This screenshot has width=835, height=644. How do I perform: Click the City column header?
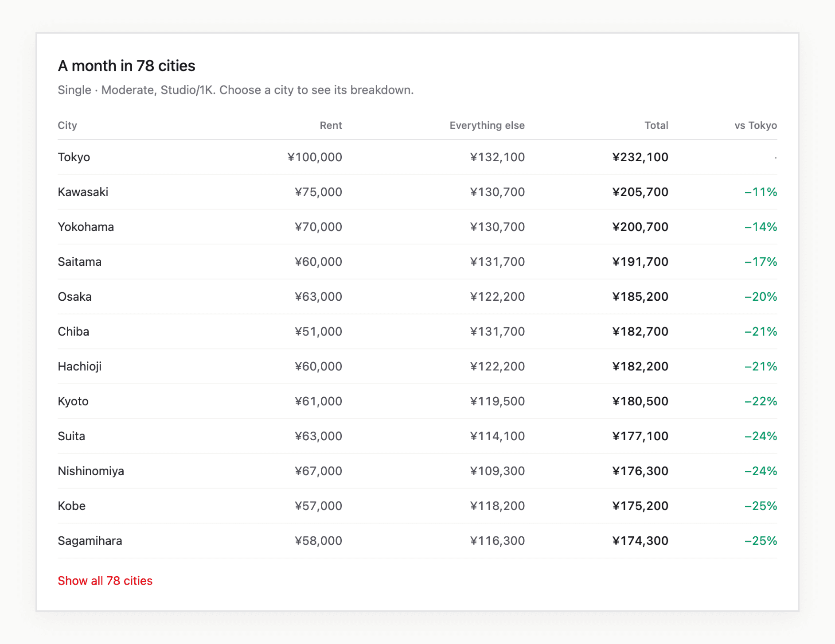67,125
